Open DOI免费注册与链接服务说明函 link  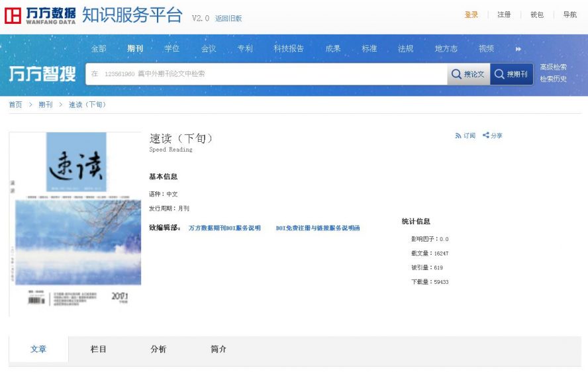click(x=318, y=228)
